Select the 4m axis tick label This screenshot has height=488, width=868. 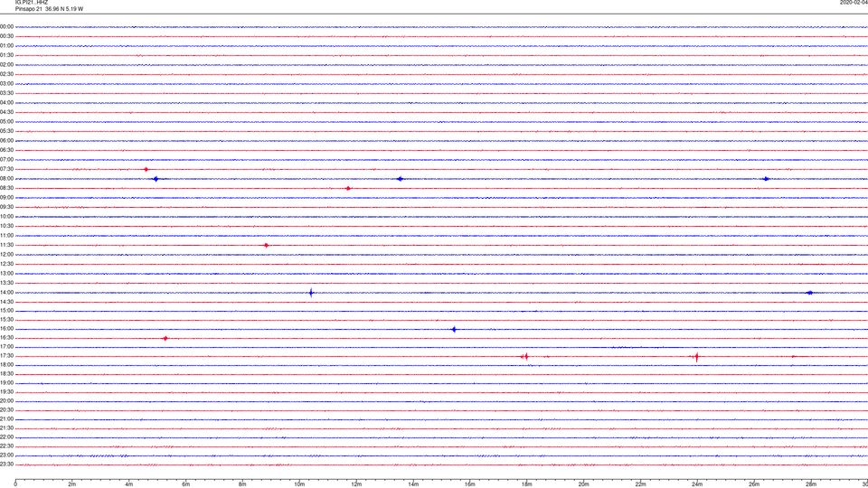tap(129, 484)
